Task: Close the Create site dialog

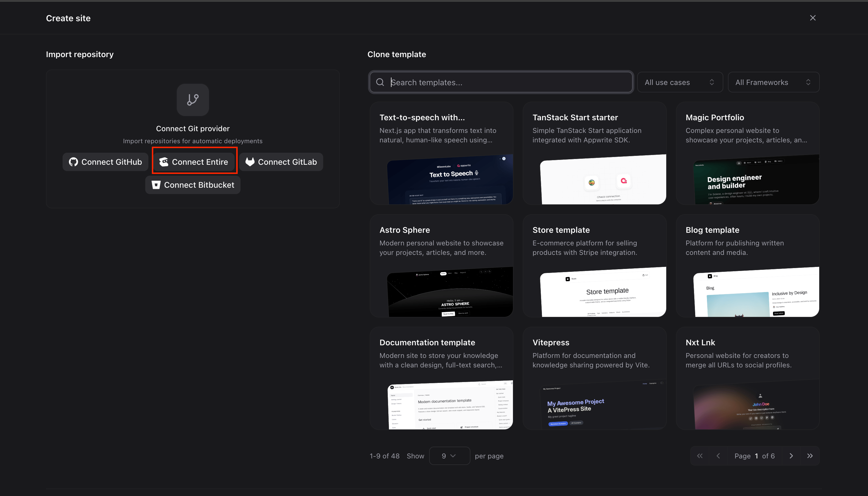Action: coord(813,18)
